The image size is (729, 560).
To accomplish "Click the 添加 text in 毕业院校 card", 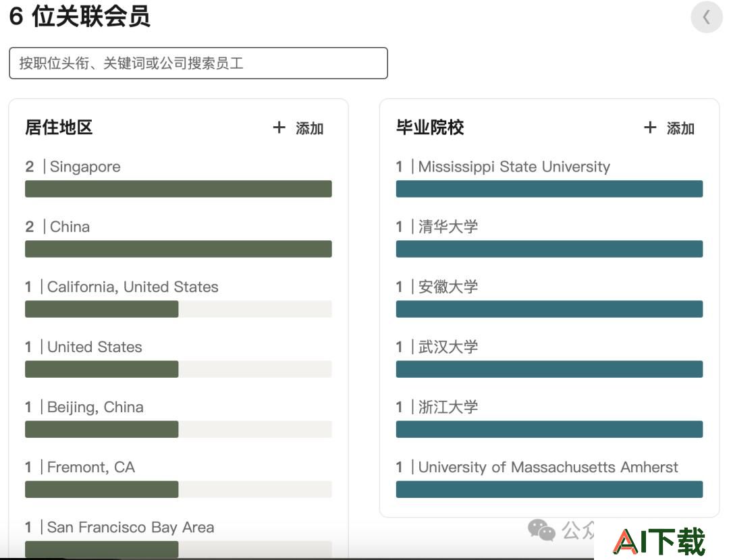I will (680, 128).
